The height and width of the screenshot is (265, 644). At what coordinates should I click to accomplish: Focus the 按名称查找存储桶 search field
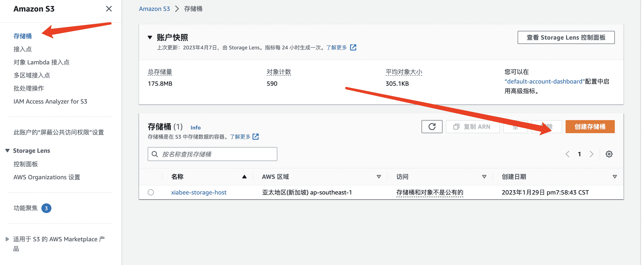(x=212, y=154)
